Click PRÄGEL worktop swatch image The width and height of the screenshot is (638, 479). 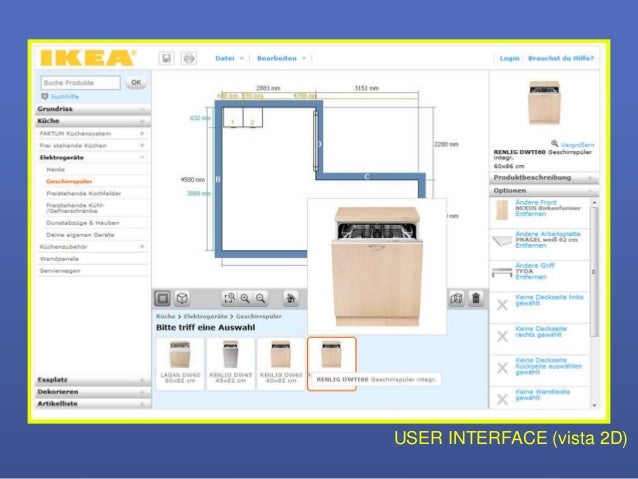(x=502, y=241)
